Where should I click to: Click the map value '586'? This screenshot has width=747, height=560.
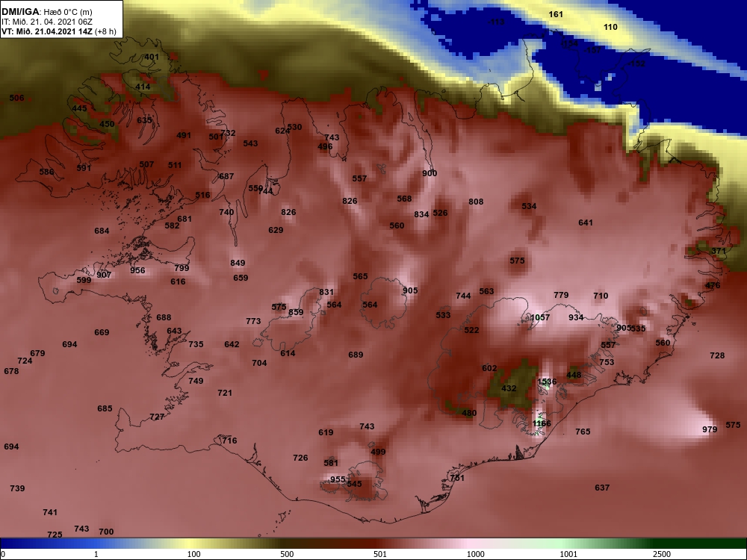[x=46, y=172]
